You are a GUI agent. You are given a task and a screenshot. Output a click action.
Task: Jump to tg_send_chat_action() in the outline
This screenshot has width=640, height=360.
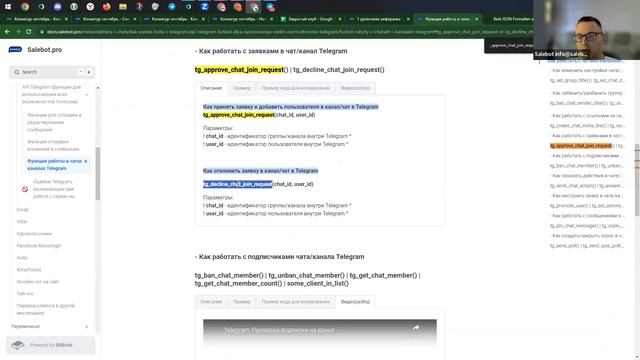pos(587,186)
